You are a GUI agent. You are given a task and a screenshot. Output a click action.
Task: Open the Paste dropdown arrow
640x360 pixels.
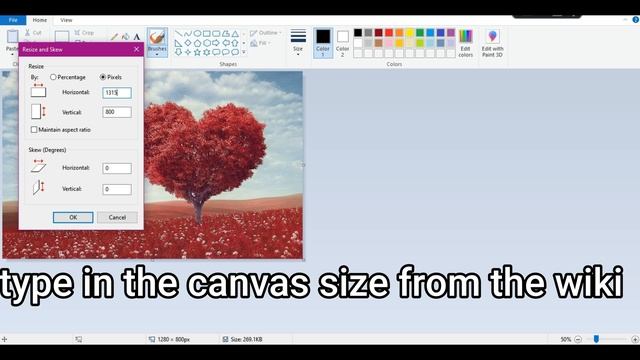tap(12, 53)
